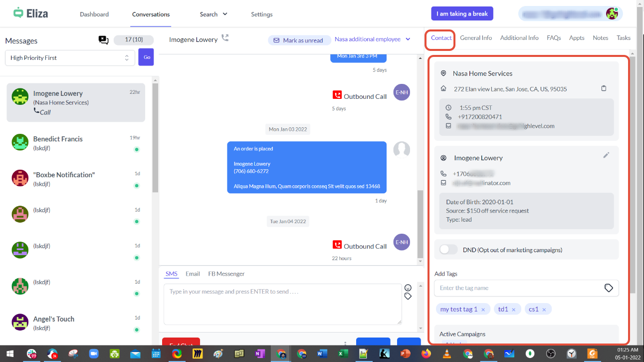644x362 pixels.
Task: Click the tag icon in Add Tags field
Action: click(609, 288)
